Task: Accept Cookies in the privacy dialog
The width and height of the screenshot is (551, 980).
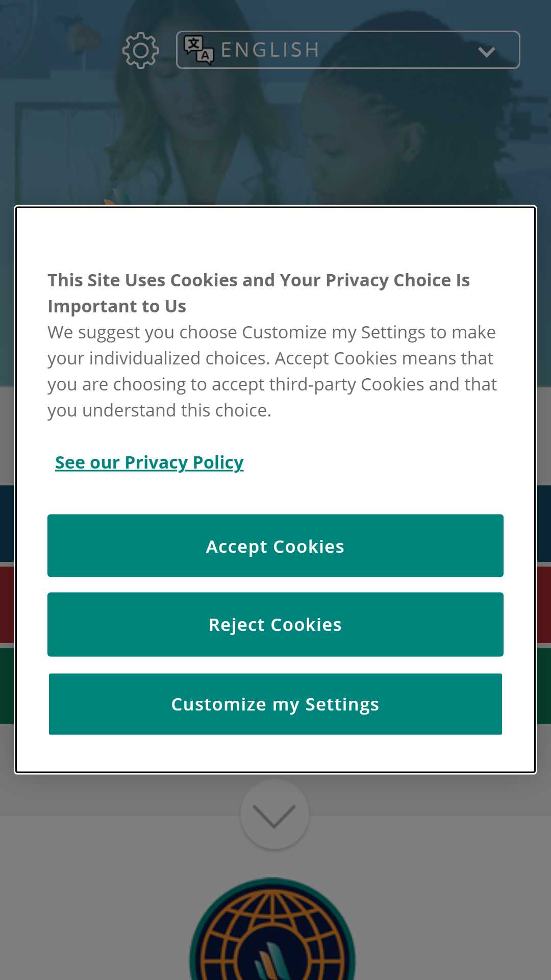Action: 275,546
